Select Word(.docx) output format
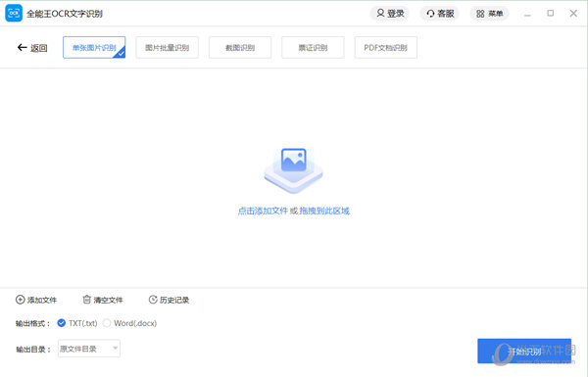Viewport: 588px width, 377px height. pyautogui.click(x=107, y=323)
